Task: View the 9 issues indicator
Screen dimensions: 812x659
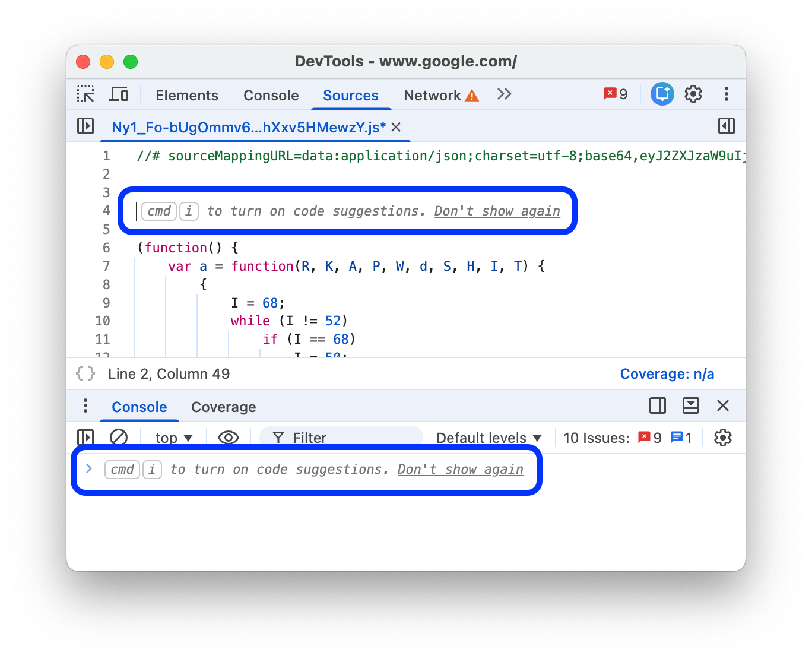Action: (615, 93)
